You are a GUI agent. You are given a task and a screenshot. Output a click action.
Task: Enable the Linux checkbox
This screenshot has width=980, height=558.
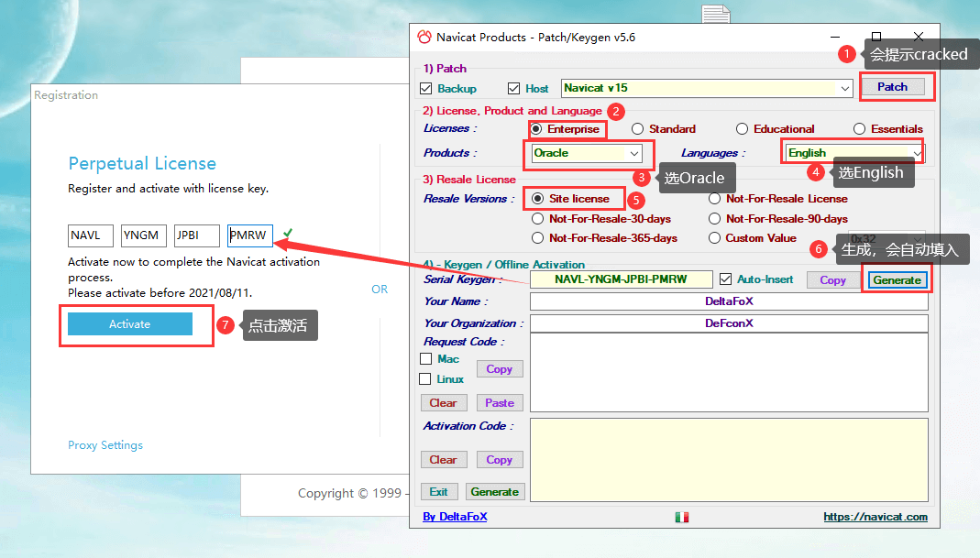425,378
